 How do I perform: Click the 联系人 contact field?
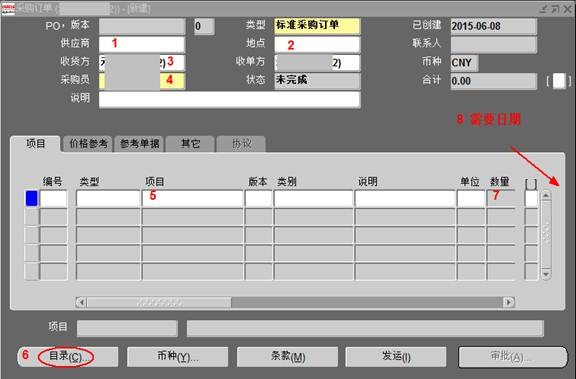click(x=493, y=44)
